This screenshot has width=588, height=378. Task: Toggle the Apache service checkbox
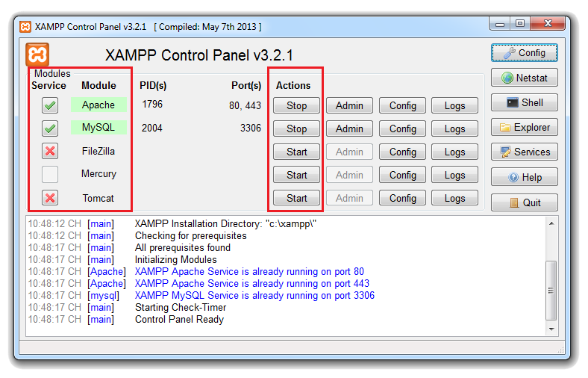click(50, 106)
